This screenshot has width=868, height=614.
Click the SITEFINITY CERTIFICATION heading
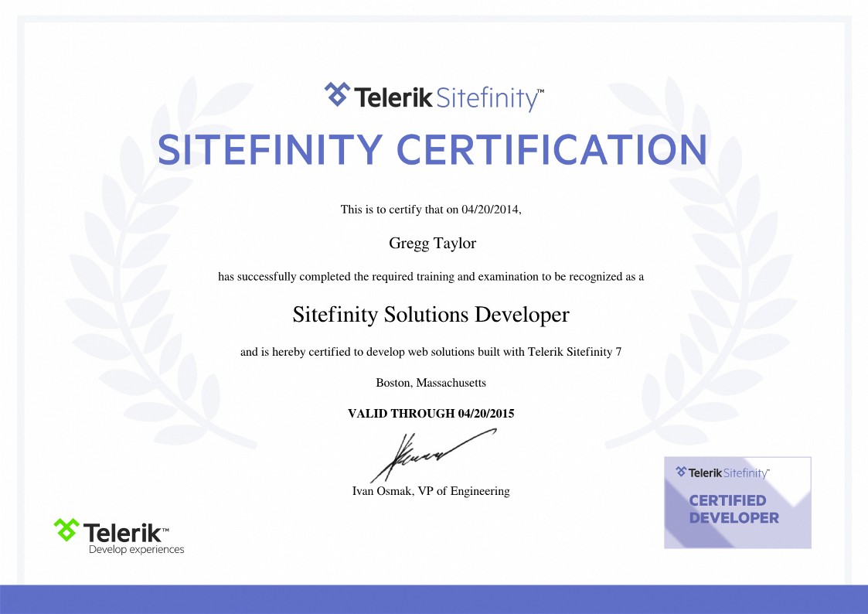[432, 149]
